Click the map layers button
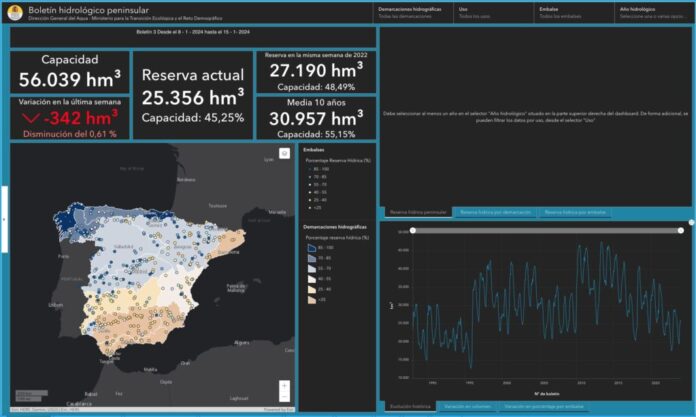Viewport: 696px width, 417px height. point(285,153)
